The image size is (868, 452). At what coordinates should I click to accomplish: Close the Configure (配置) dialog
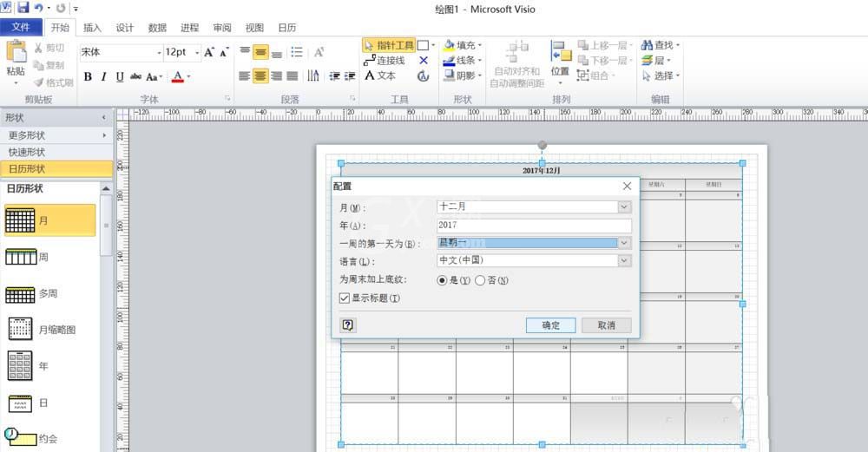point(627,186)
